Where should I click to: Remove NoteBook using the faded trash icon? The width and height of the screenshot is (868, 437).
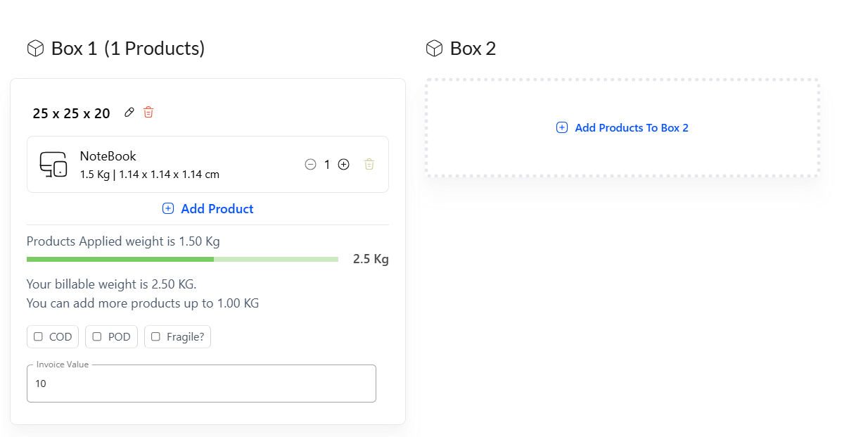(369, 165)
